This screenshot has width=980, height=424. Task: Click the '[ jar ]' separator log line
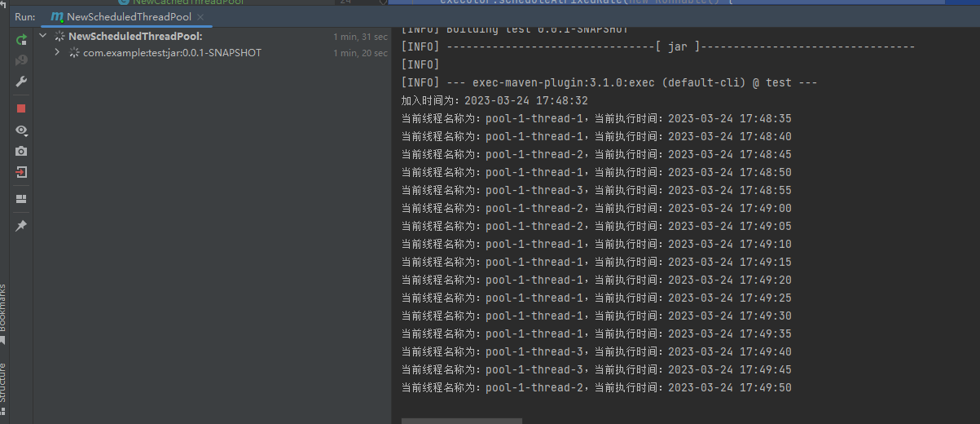point(658,46)
